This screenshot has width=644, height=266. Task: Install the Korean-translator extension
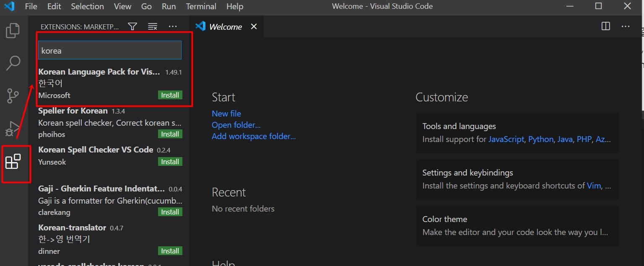point(170,251)
